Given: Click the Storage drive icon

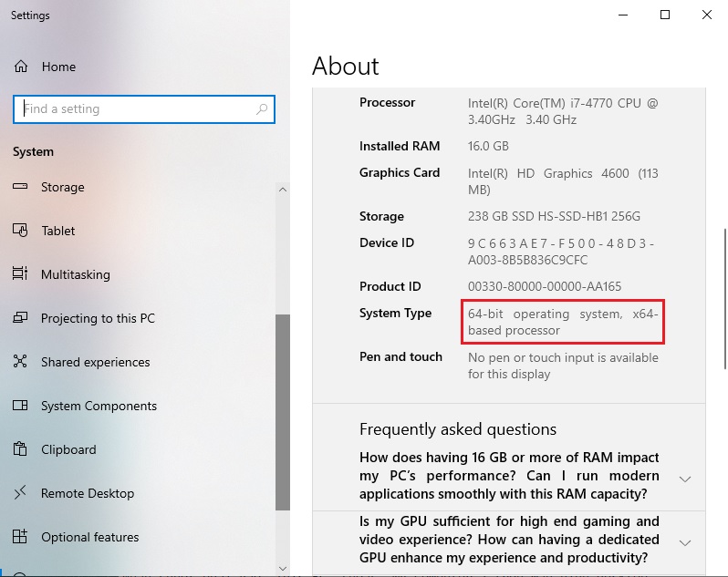Looking at the screenshot, I should coord(20,187).
